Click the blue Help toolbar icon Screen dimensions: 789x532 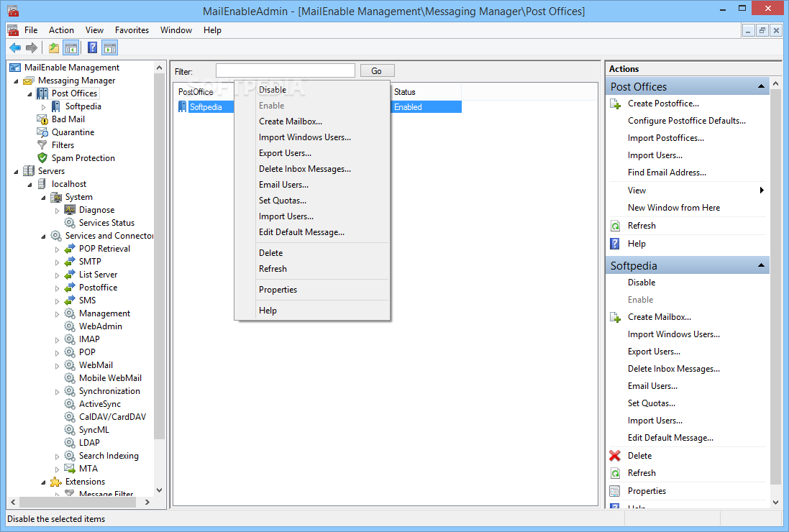click(93, 47)
